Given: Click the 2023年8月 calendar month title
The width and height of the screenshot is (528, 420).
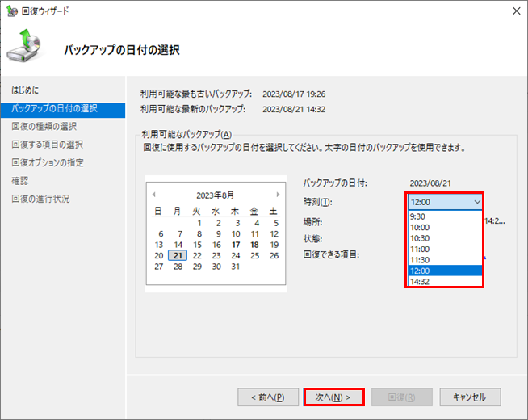Looking at the screenshot, I should point(216,195).
